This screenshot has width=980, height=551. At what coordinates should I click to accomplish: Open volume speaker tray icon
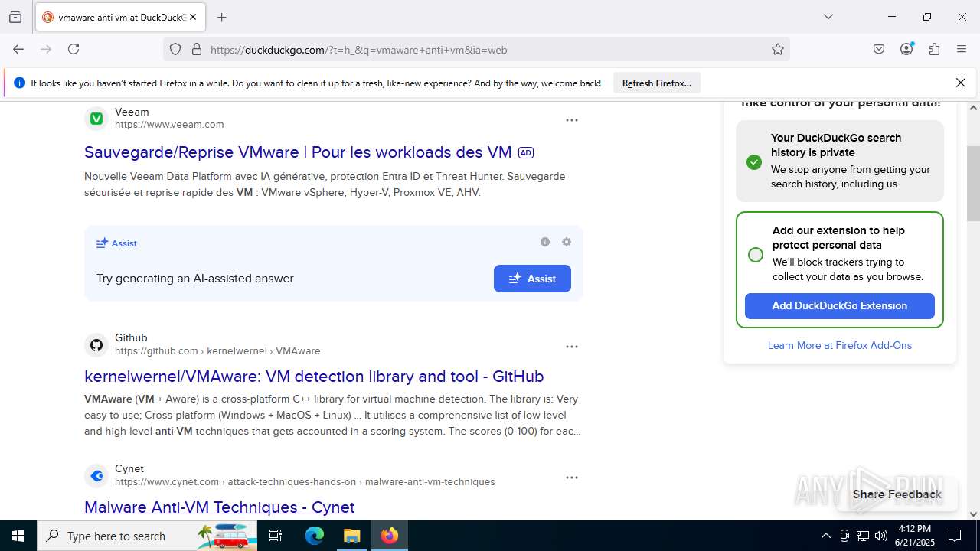point(881,536)
